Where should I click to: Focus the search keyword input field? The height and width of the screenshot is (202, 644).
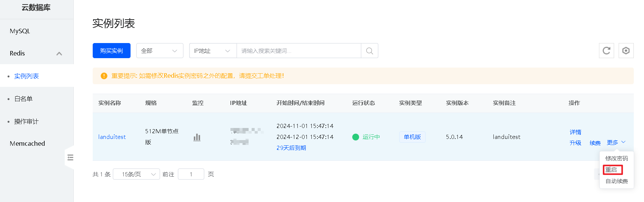pyautogui.click(x=299, y=51)
